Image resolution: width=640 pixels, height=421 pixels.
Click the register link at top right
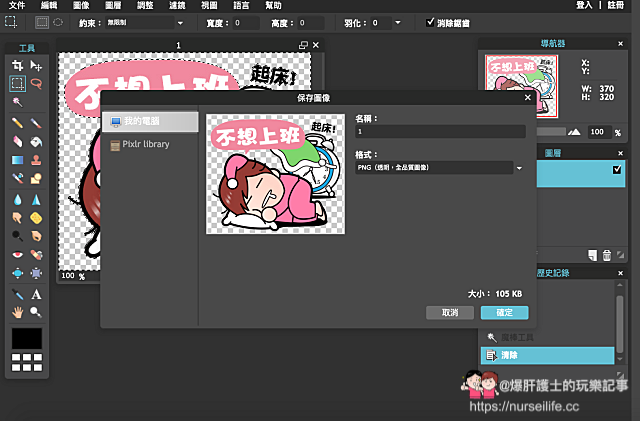click(616, 5)
